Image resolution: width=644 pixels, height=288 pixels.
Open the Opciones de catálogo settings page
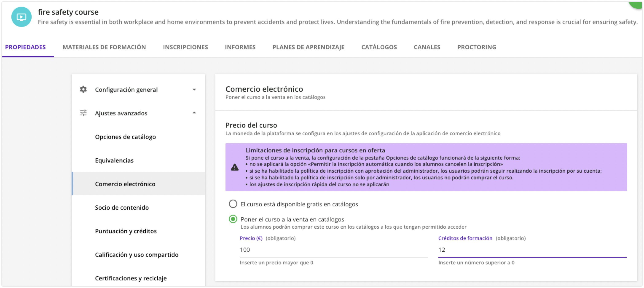pyautogui.click(x=125, y=137)
